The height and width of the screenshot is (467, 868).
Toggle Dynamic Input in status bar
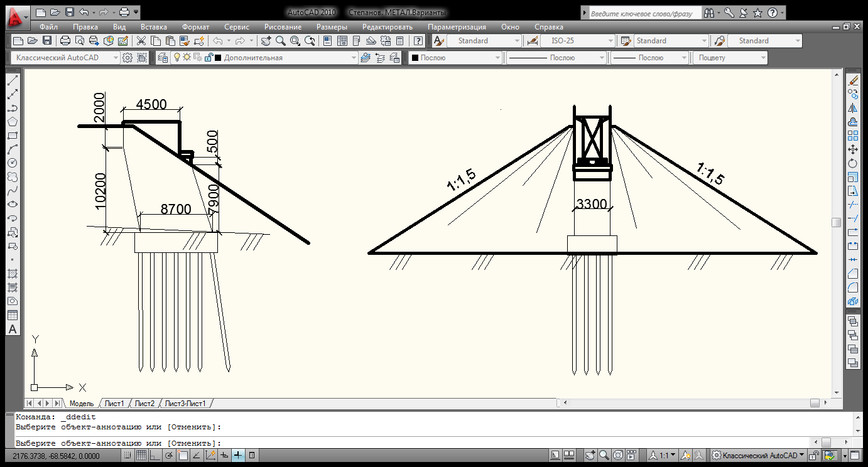coord(225,455)
